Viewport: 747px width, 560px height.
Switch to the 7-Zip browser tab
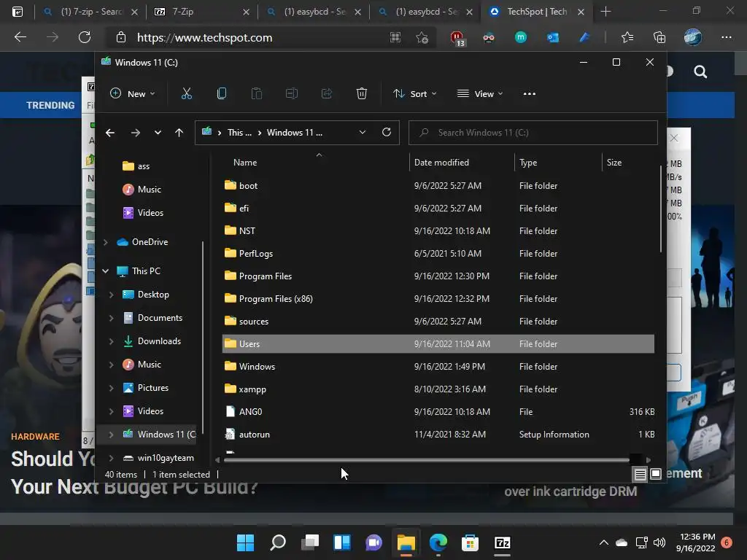[x=202, y=12]
